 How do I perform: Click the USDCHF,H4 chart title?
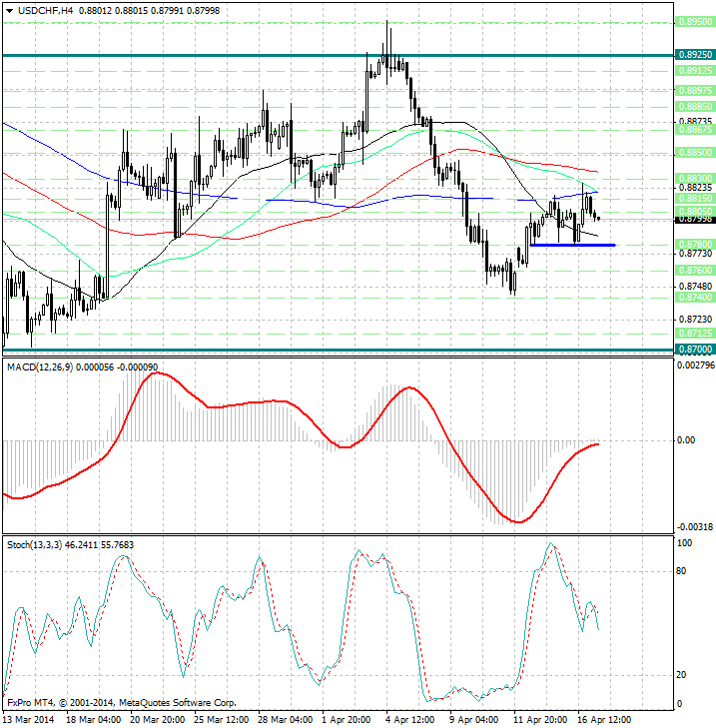(x=39, y=10)
